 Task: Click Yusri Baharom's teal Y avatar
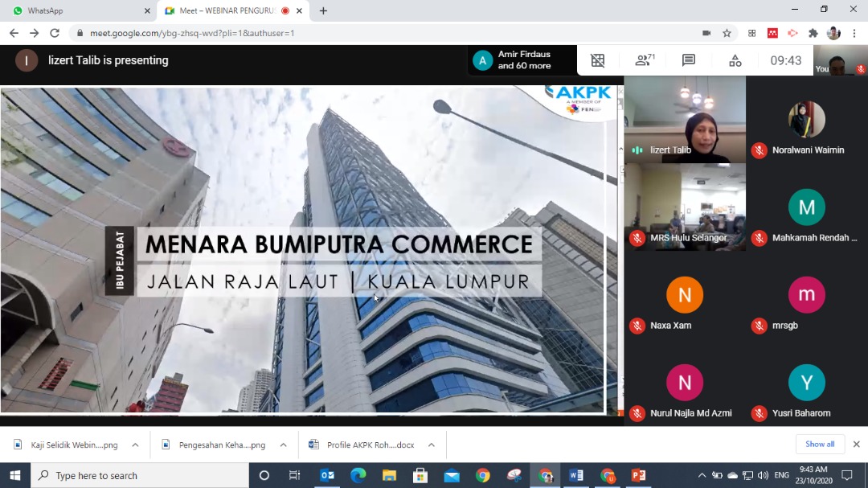(x=807, y=382)
